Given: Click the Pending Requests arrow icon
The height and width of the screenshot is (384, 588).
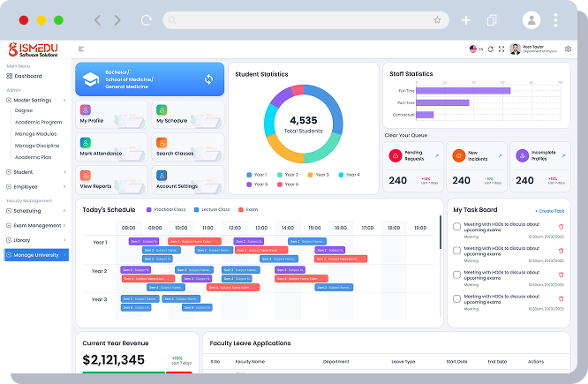Looking at the screenshot, I should [437, 155].
